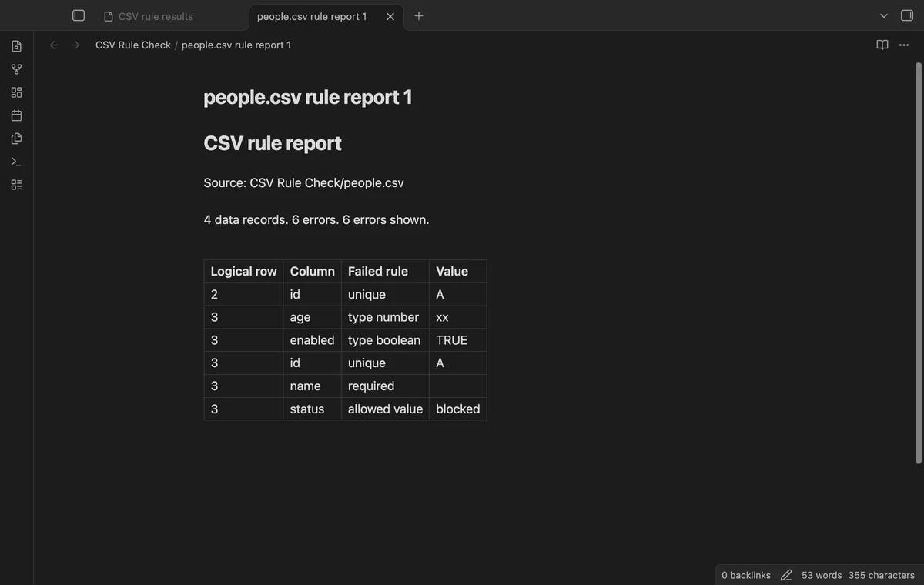Viewport: 924px width, 585px height.
Task: Click enabled column cell
Action: tap(312, 340)
